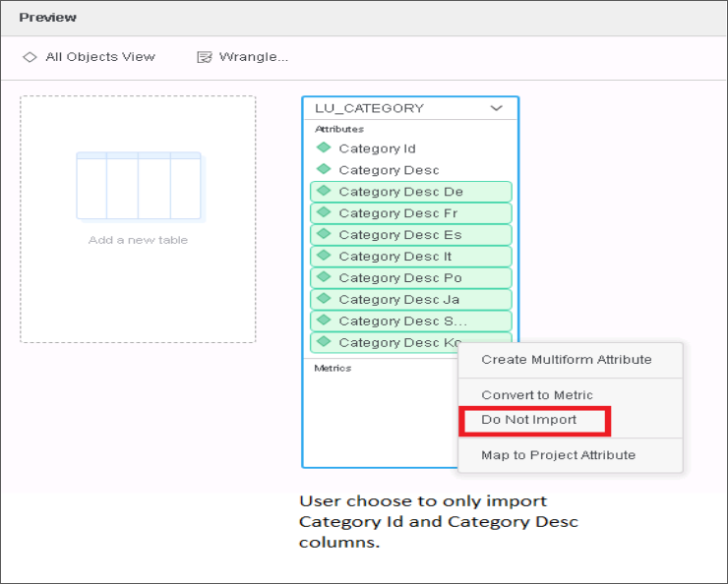728x584 pixels.
Task: Expand the LU_CATEGORY table dropdown chevron
Action: [497, 108]
